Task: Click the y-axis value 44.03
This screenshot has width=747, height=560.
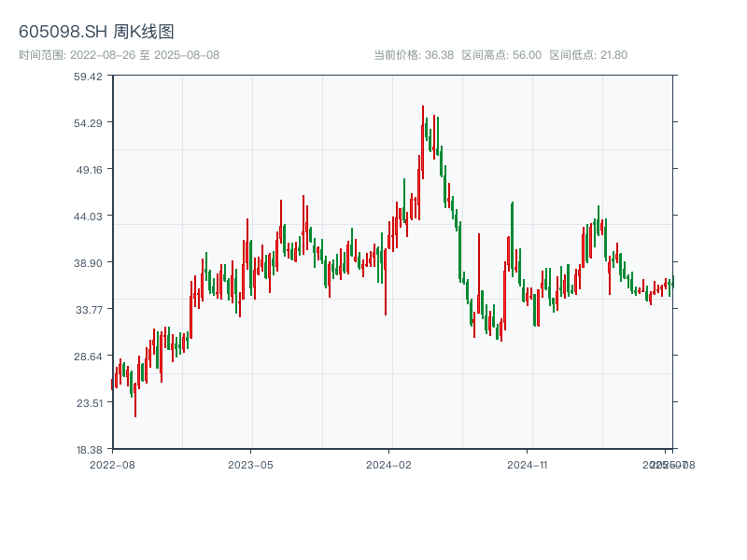Action: (x=88, y=217)
